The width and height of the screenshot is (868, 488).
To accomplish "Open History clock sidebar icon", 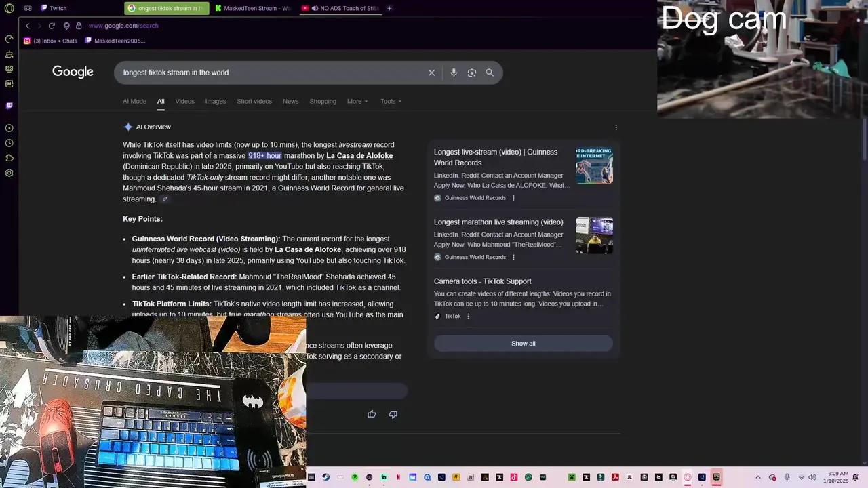I will pos(9,143).
